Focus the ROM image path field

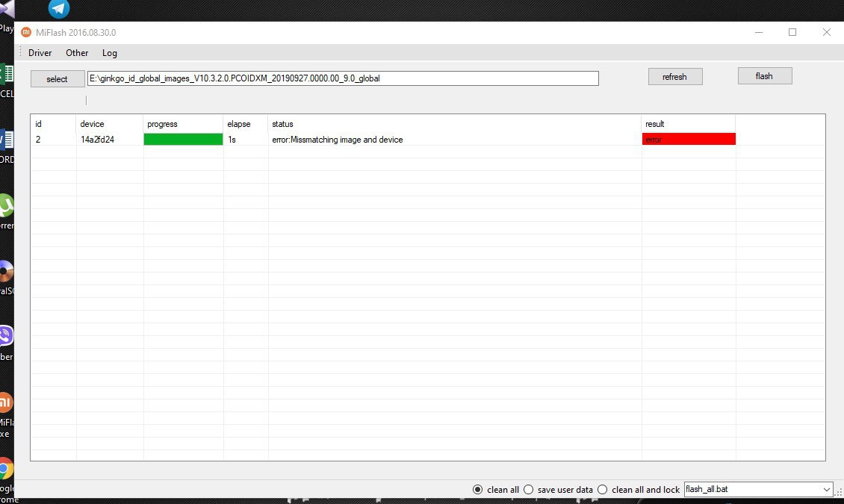(343, 78)
